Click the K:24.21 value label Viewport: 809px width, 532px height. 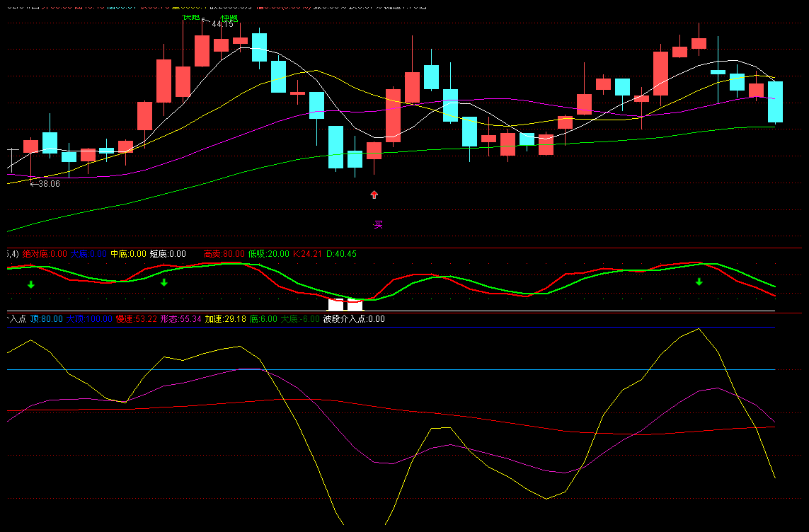307,254
